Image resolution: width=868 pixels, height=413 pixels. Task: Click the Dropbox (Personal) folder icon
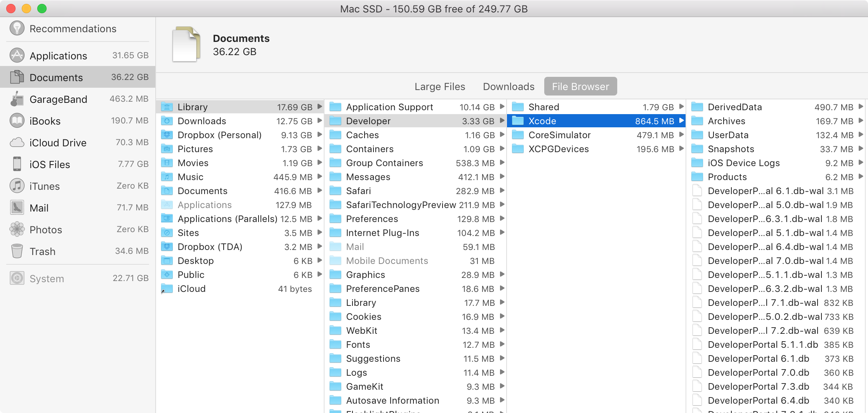click(x=167, y=135)
